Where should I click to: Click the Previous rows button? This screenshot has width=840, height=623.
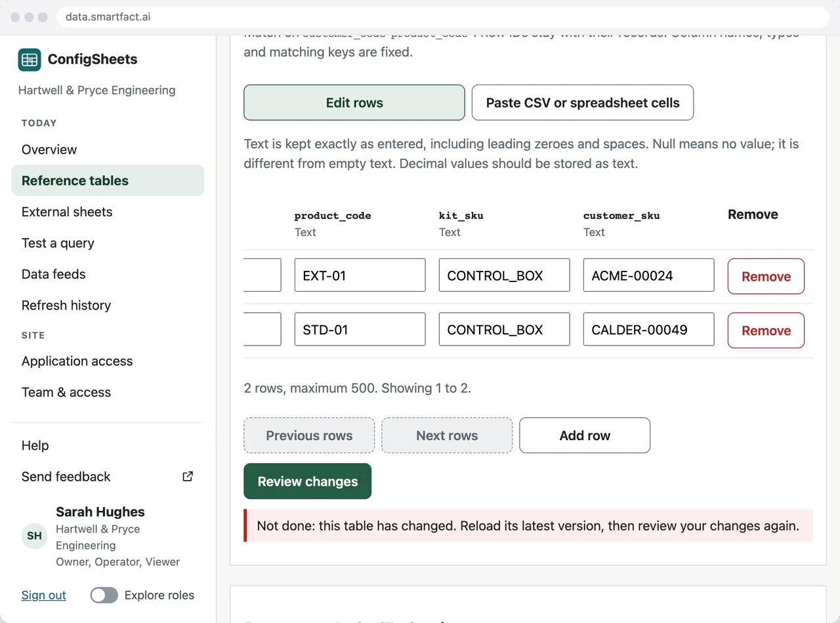(309, 435)
